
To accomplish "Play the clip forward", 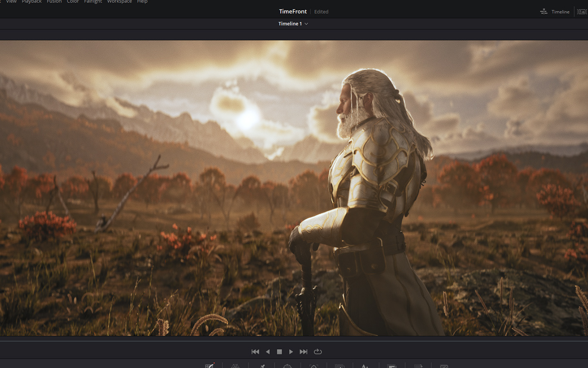I will point(291,352).
